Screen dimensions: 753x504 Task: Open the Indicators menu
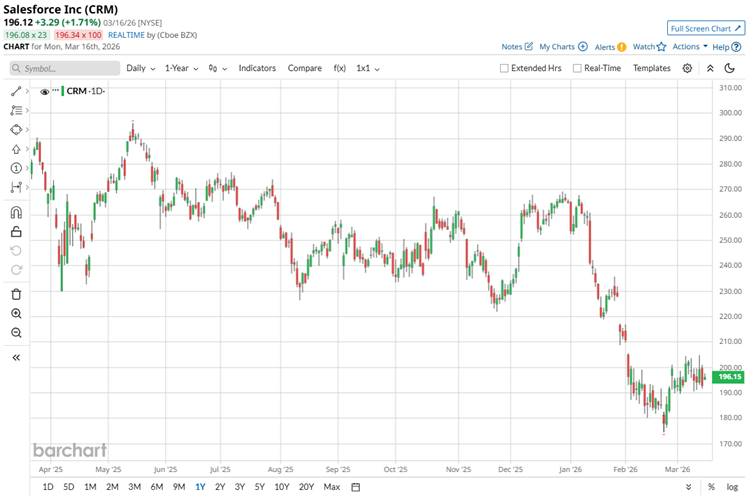[257, 68]
